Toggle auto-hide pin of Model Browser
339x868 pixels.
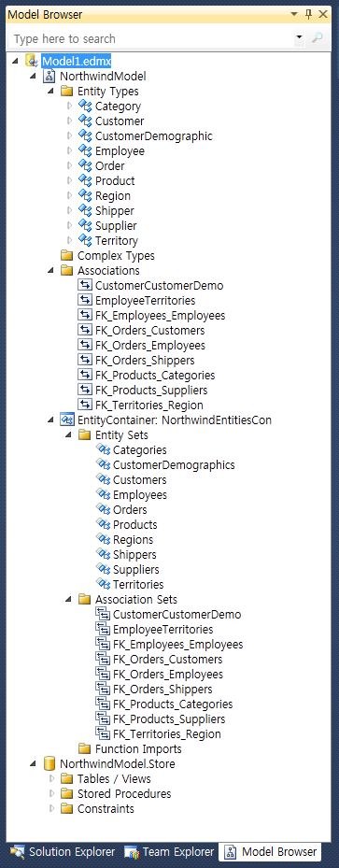click(308, 14)
